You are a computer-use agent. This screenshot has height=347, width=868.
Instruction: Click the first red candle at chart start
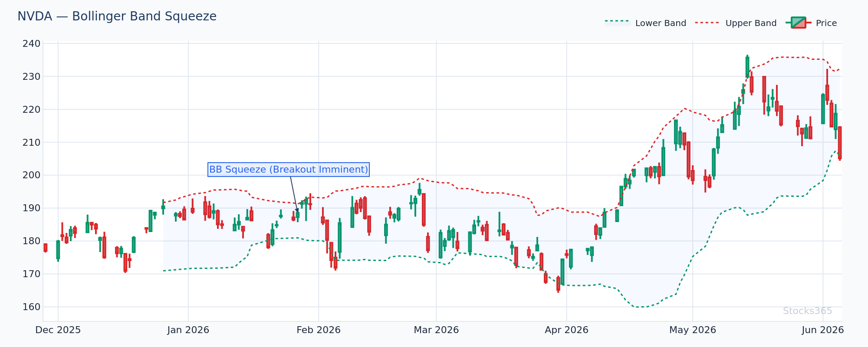click(x=46, y=248)
